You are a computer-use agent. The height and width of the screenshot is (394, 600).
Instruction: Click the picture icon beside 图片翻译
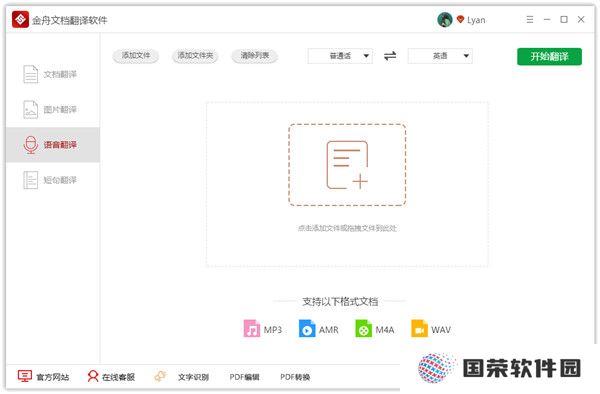[x=31, y=109]
